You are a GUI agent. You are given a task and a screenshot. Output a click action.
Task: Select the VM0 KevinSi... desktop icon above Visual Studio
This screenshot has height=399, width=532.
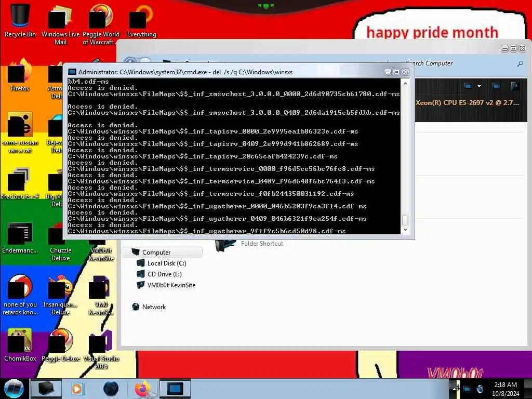(101, 295)
